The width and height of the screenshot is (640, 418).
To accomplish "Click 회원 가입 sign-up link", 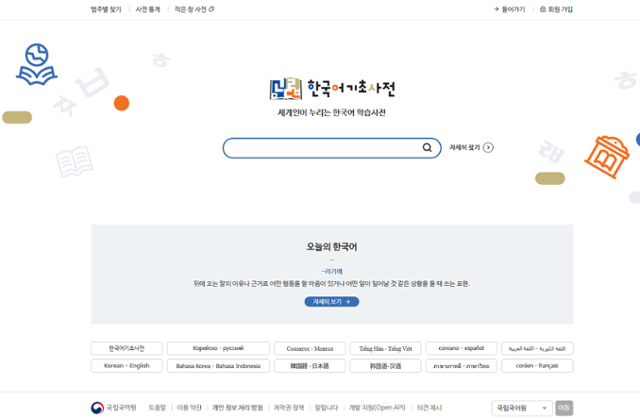I will point(556,9).
